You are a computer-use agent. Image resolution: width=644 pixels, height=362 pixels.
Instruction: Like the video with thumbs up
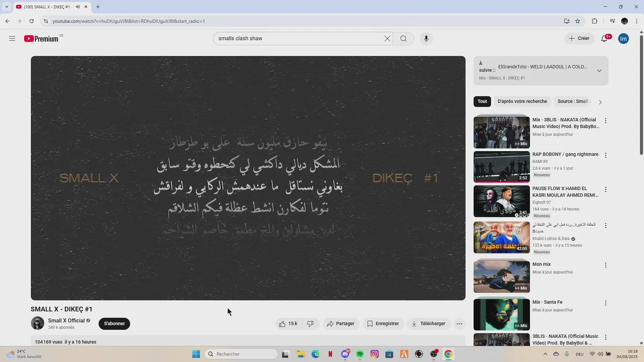(288, 324)
